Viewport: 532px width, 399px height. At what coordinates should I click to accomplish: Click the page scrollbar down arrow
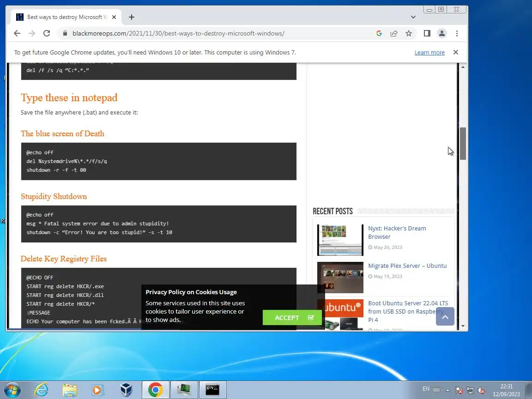[463, 326]
